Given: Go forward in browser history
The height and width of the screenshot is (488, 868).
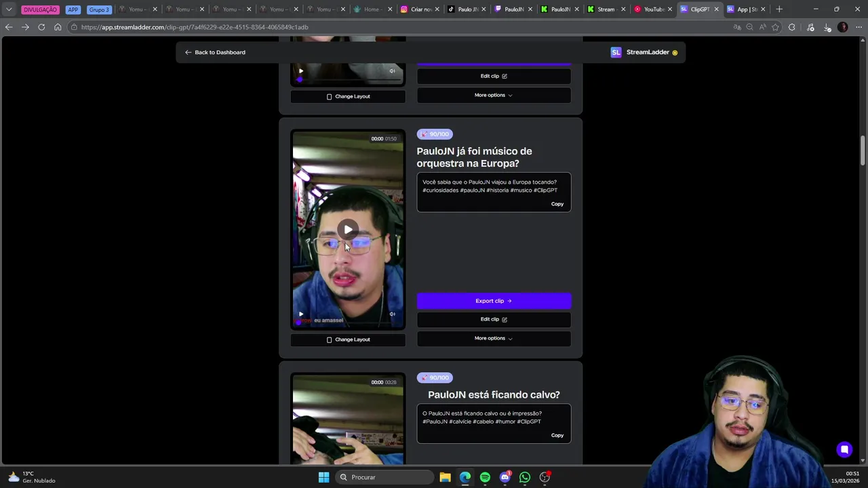Looking at the screenshot, I should tap(25, 27).
